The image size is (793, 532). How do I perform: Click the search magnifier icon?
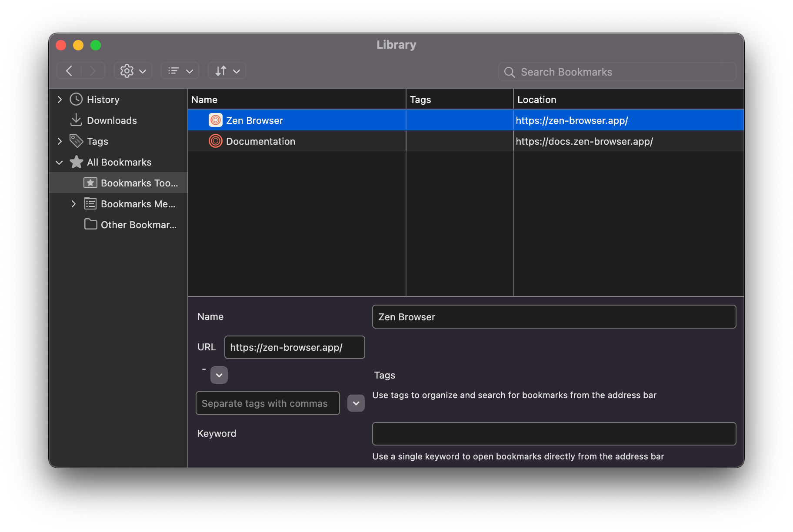[x=510, y=72]
